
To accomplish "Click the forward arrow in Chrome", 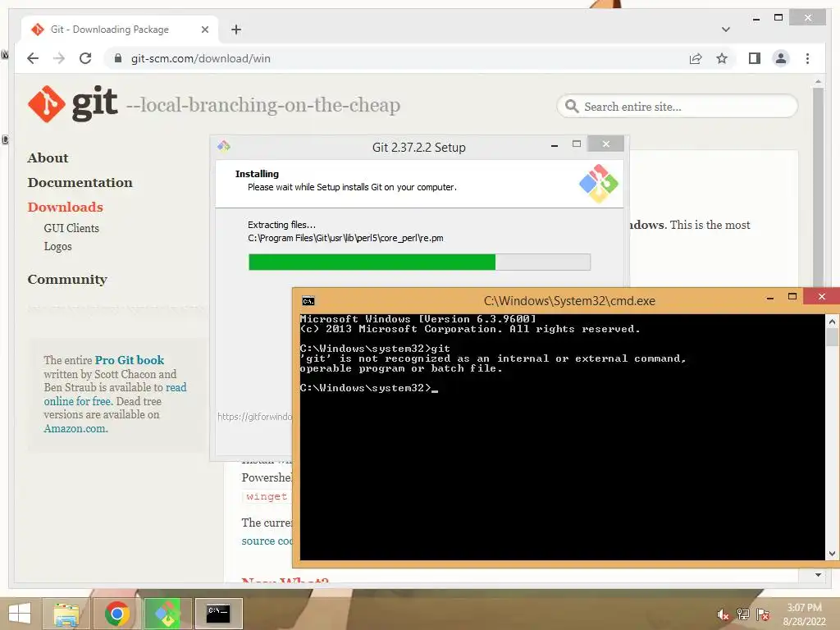I will pyautogui.click(x=59, y=58).
